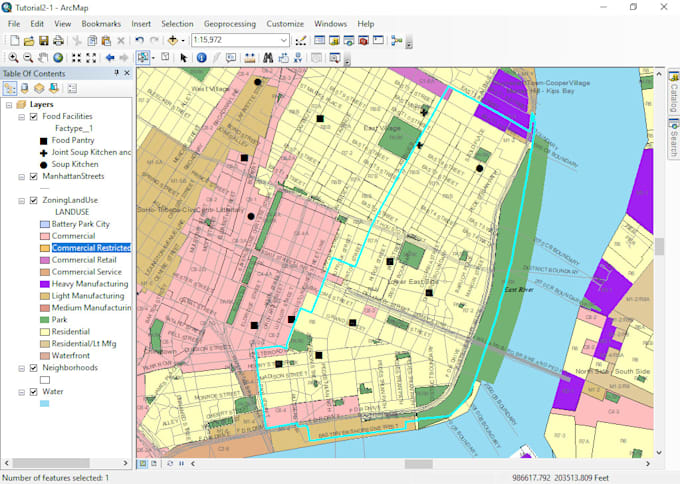Select the Zoom Out tool

28,58
